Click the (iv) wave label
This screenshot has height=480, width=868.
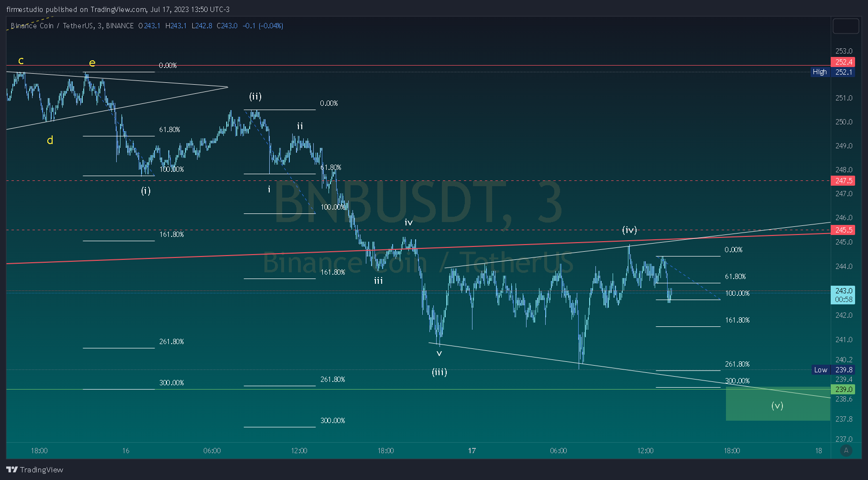pyautogui.click(x=629, y=230)
